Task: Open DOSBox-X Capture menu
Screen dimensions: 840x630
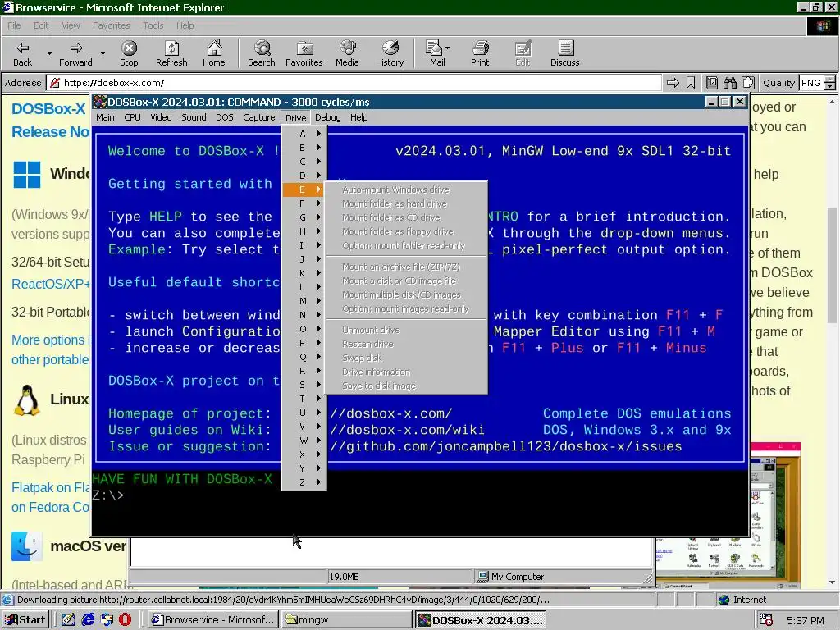Action: point(258,117)
